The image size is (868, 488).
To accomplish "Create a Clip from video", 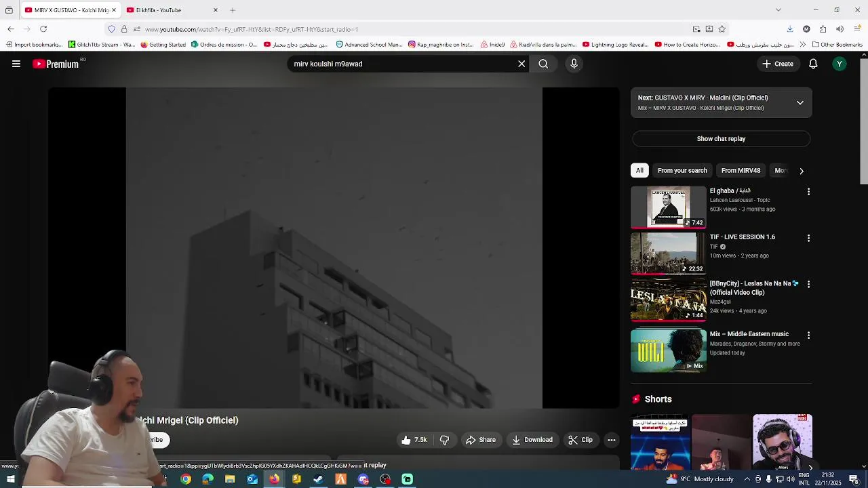I will click(580, 440).
